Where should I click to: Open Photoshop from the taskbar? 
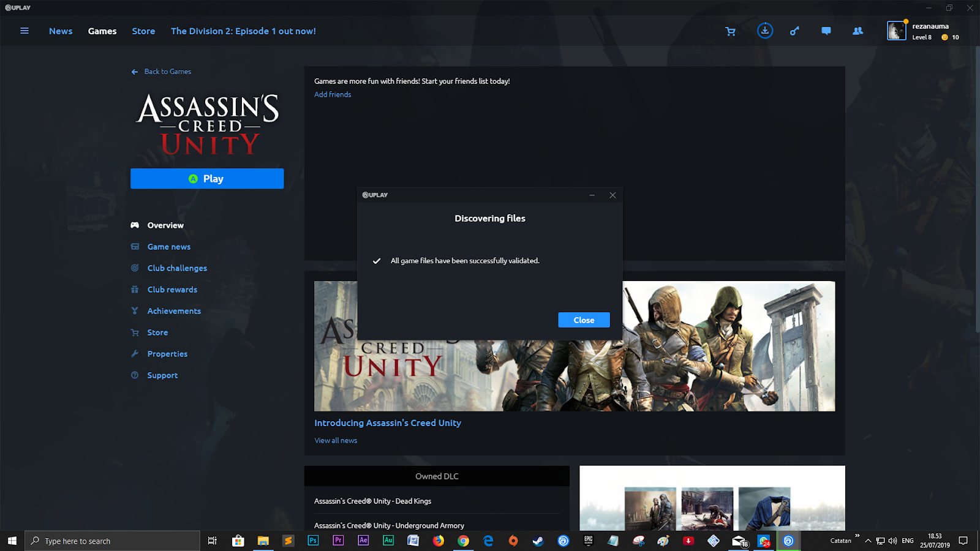[x=313, y=541]
